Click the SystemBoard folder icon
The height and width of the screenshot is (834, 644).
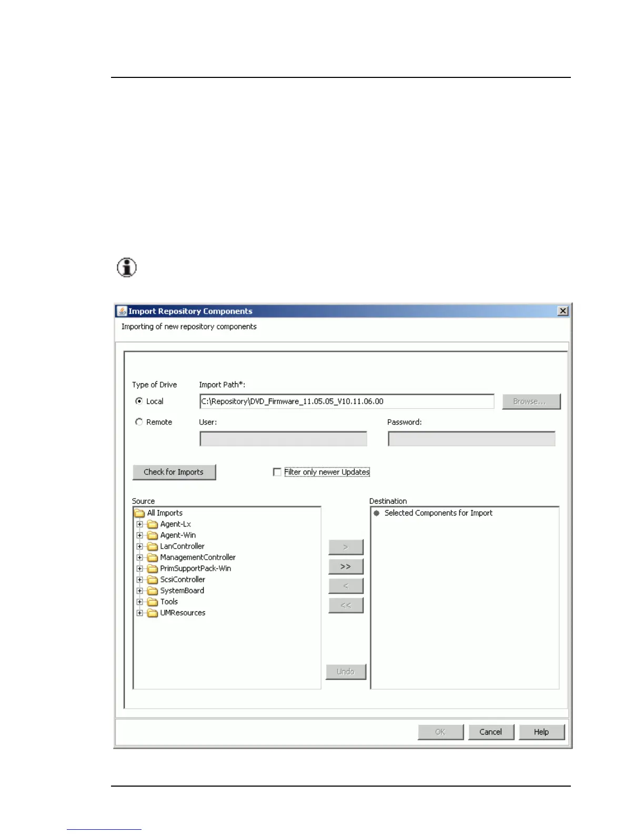click(153, 591)
